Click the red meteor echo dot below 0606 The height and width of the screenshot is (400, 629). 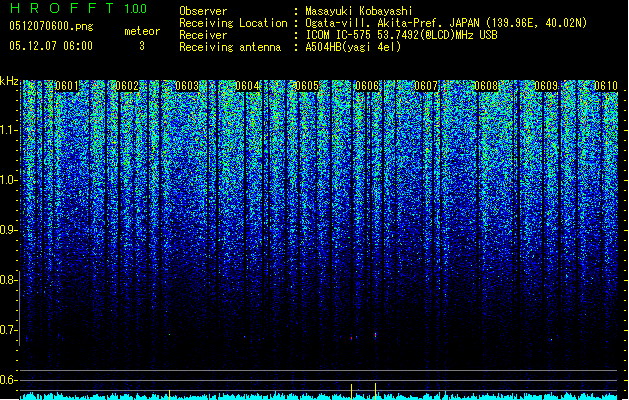click(351, 338)
